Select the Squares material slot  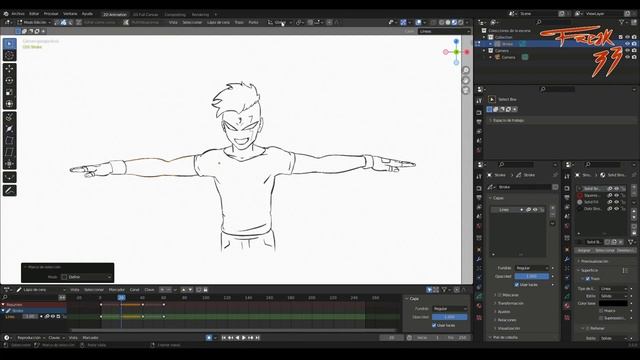coord(601,195)
